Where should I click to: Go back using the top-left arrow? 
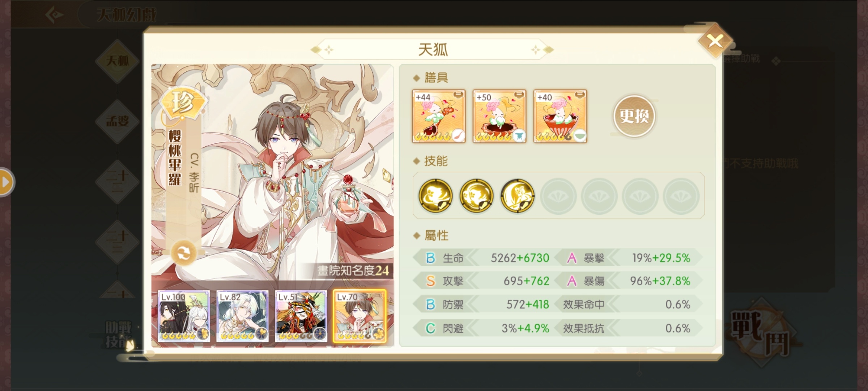tap(54, 15)
